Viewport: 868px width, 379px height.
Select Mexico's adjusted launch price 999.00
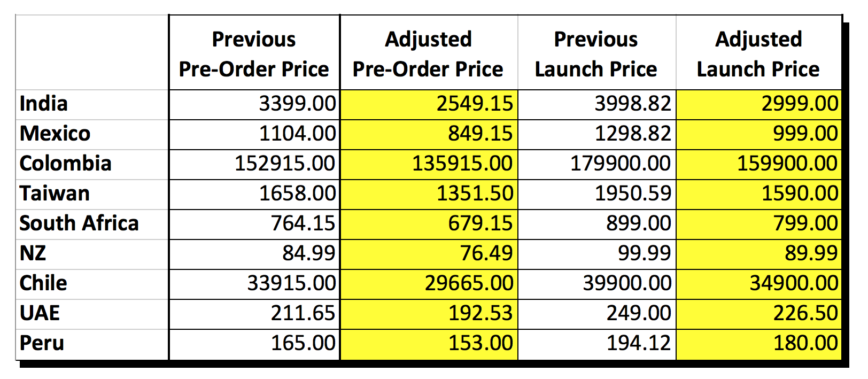759,134
